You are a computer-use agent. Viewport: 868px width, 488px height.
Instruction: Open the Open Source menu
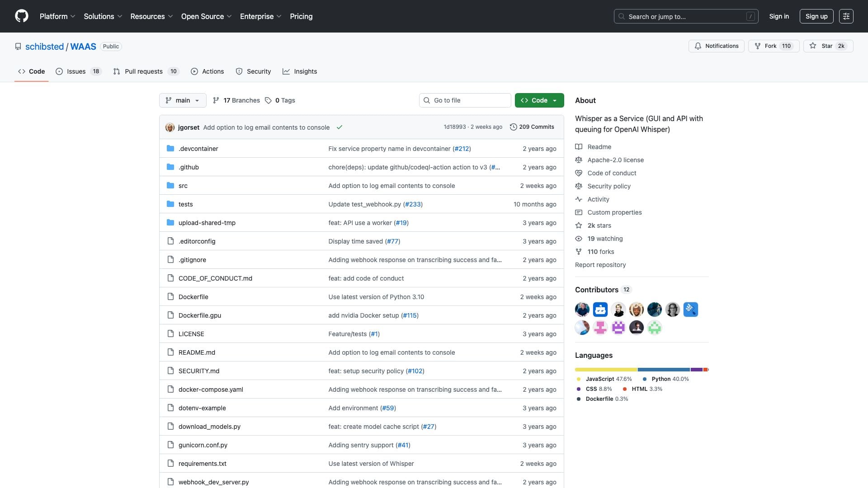(x=206, y=16)
